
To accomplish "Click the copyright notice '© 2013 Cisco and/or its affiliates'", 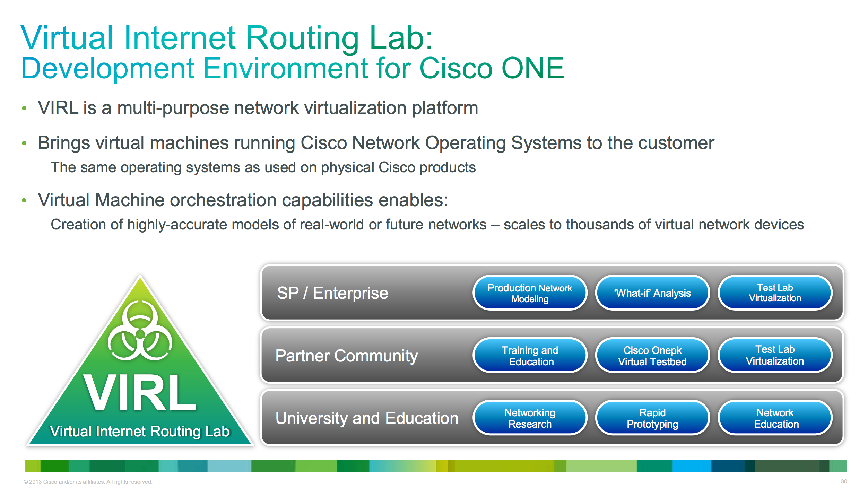I will point(88,482).
